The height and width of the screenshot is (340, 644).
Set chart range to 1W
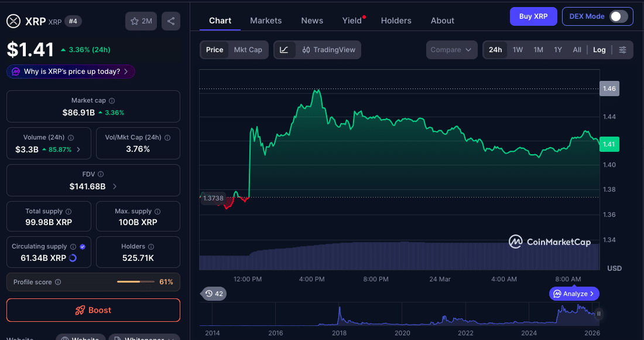tap(518, 50)
